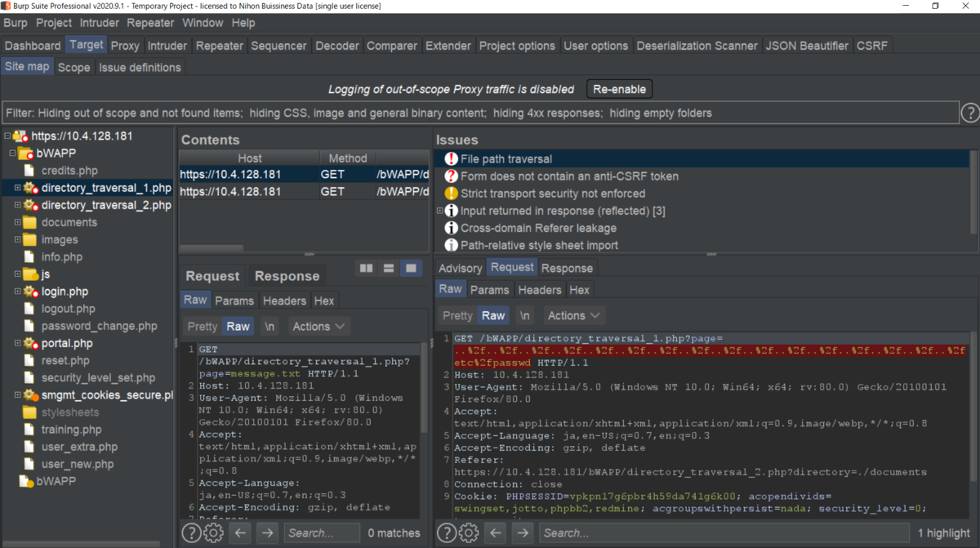
Task: Open Actions dropdown in issue request editor
Action: coord(574,316)
